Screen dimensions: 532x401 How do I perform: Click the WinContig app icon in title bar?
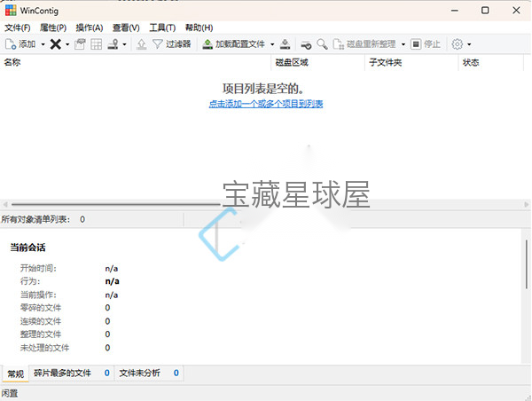coord(11,11)
